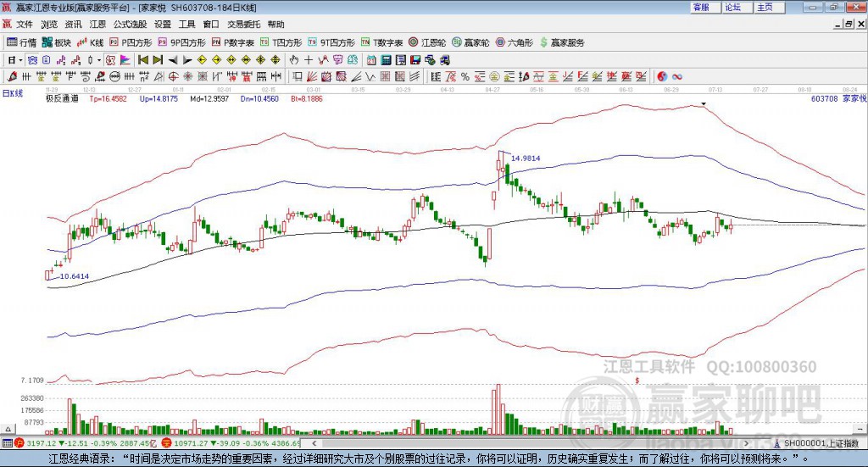The image size is (868, 467).
Task: Click the blue infinity symbol icon
Action: [677, 76]
